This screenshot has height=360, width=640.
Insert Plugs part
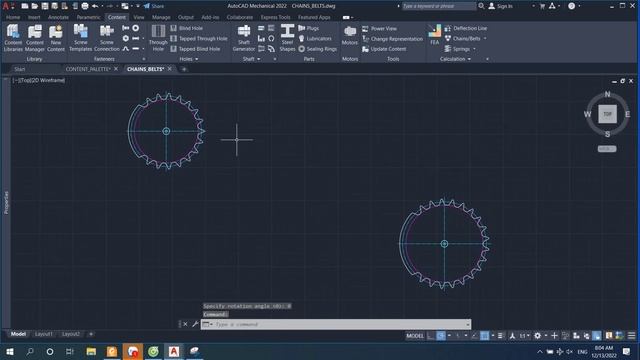pos(309,28)
